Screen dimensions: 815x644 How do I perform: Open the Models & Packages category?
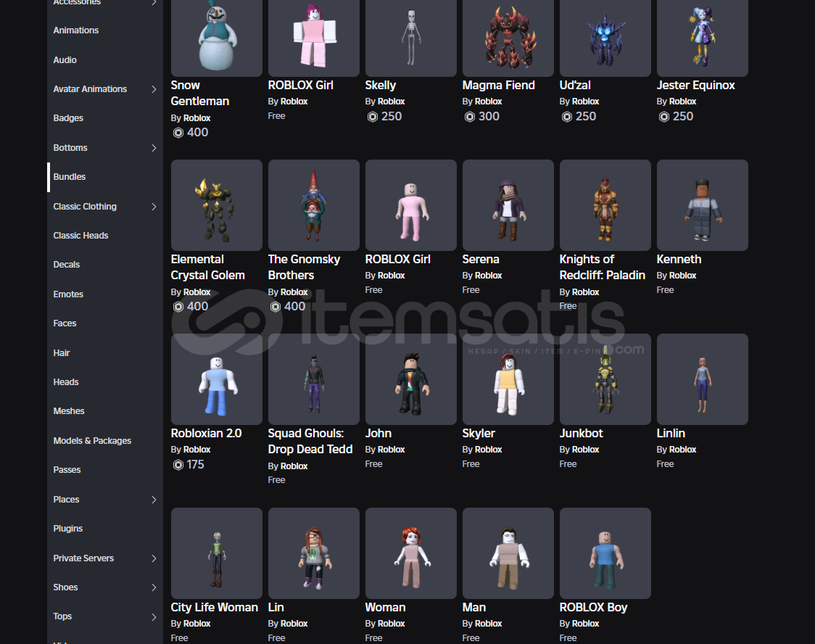pos(92,441)
